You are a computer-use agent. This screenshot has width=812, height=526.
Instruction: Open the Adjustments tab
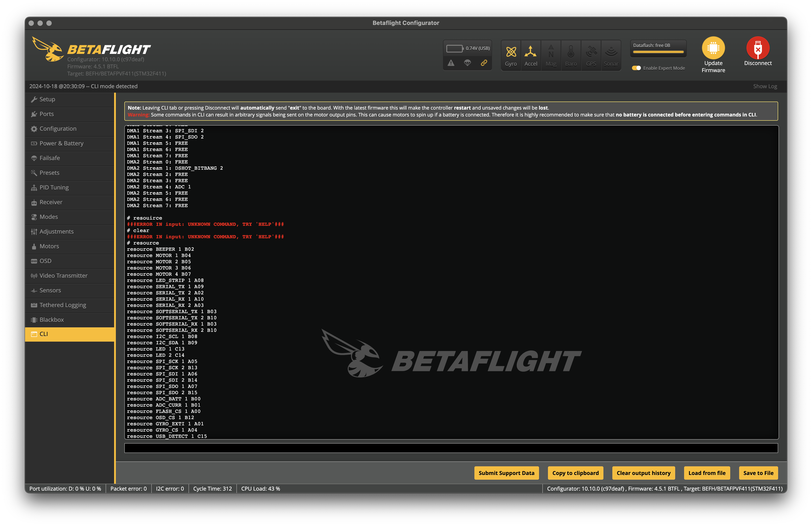(70, 231)
